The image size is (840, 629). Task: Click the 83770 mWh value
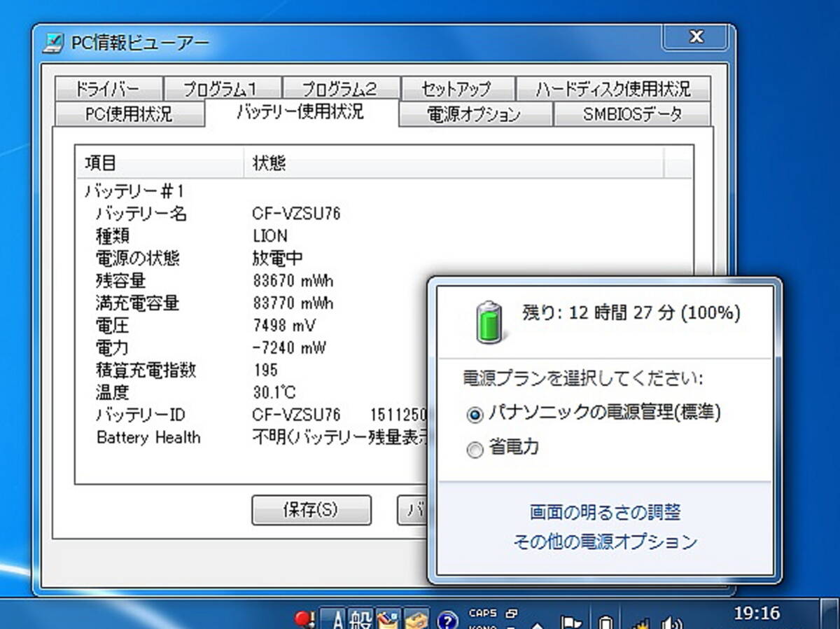coord(293,304)
